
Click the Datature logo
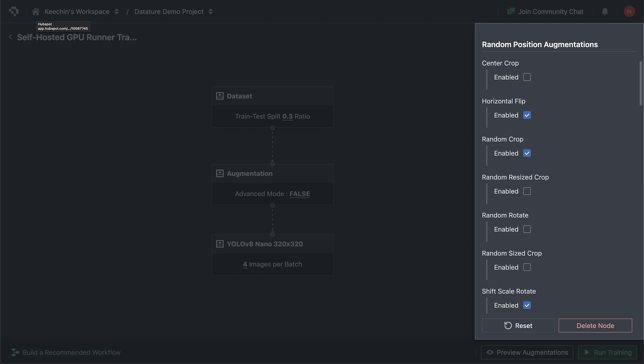pyautogui.click(x=14, y=11)
